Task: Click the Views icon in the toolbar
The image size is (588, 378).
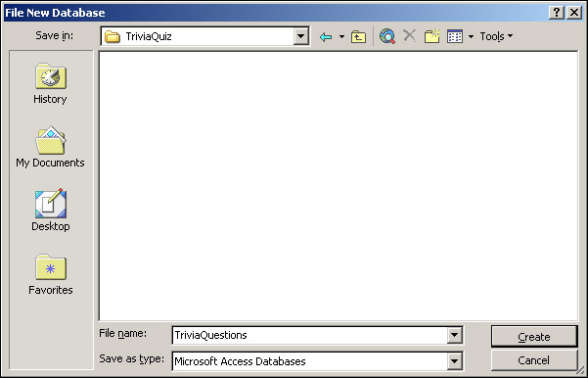Action: [455, 36]
